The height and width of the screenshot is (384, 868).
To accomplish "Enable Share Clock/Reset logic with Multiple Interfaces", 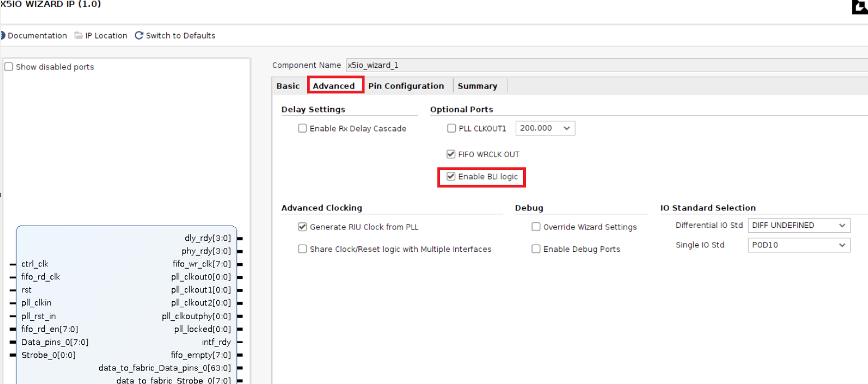I will [x=302, y=249].
